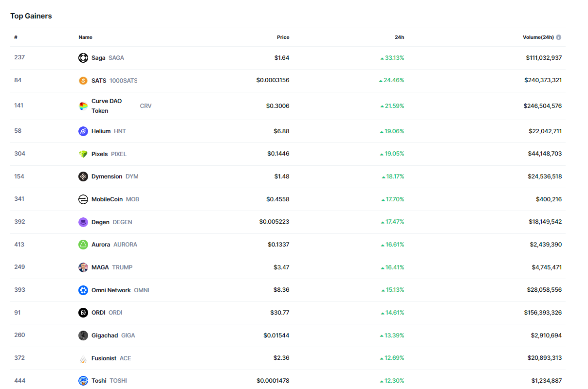The image size is (588, 389).
Task: Sort by the Name column header
Action: pos(85,37)
